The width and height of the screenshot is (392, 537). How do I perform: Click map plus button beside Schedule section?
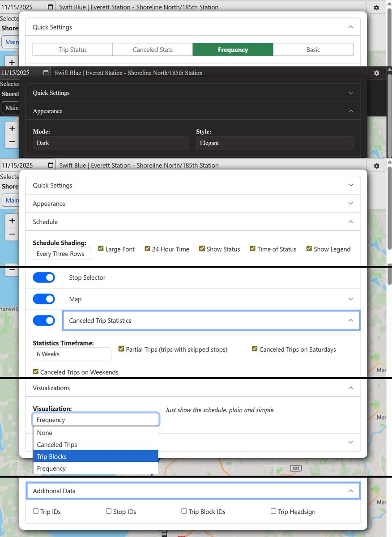coord(12,221)
